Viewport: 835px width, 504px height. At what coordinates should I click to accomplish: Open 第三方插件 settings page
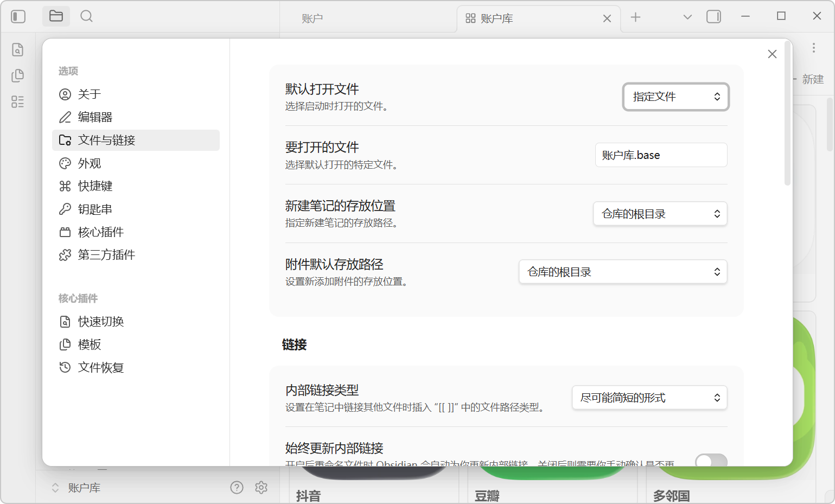click(106, 255)
